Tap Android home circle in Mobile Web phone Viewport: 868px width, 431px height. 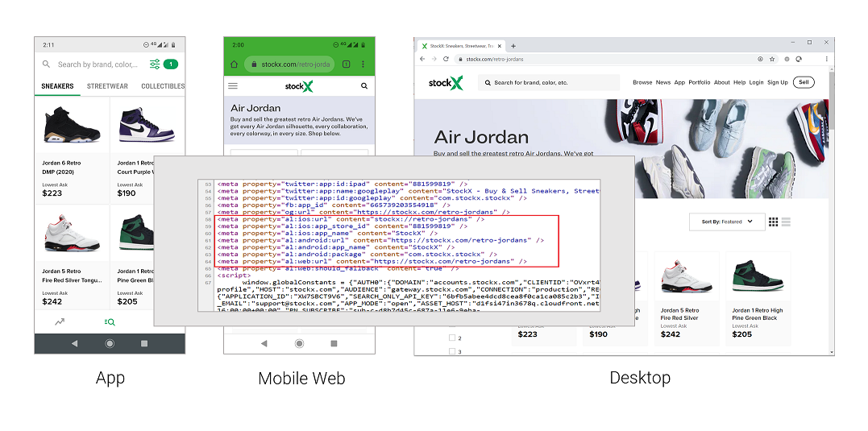point(299,343)
